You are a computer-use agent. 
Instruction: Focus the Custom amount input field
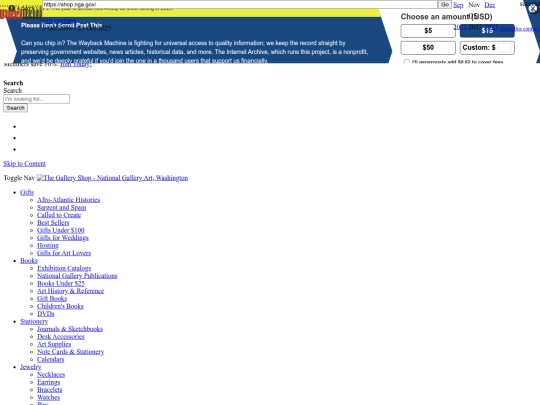coord(505,48)
